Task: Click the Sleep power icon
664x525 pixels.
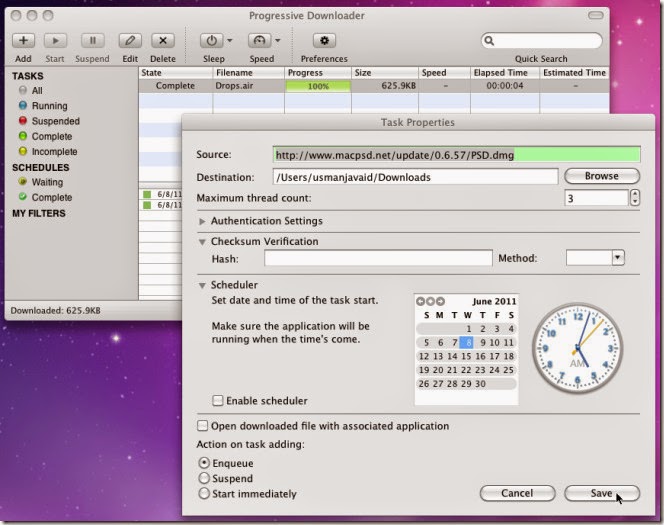Action: [211, 41]
